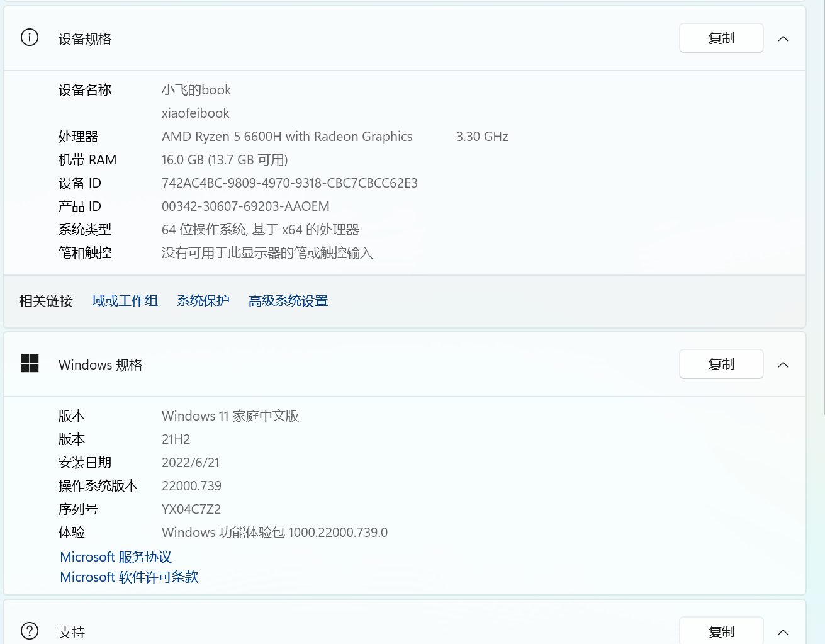Select product ID 00342-30607-69203-AAOEM
Viewport: 825px width, 644px height.
point(245,206)
